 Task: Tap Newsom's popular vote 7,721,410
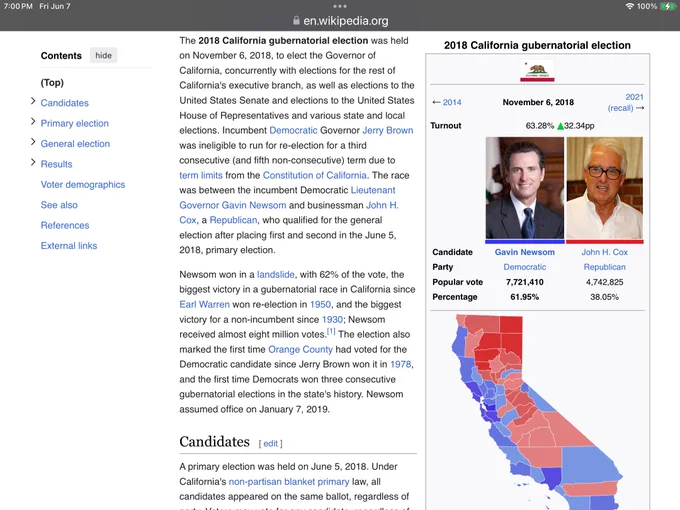point(525,282)
